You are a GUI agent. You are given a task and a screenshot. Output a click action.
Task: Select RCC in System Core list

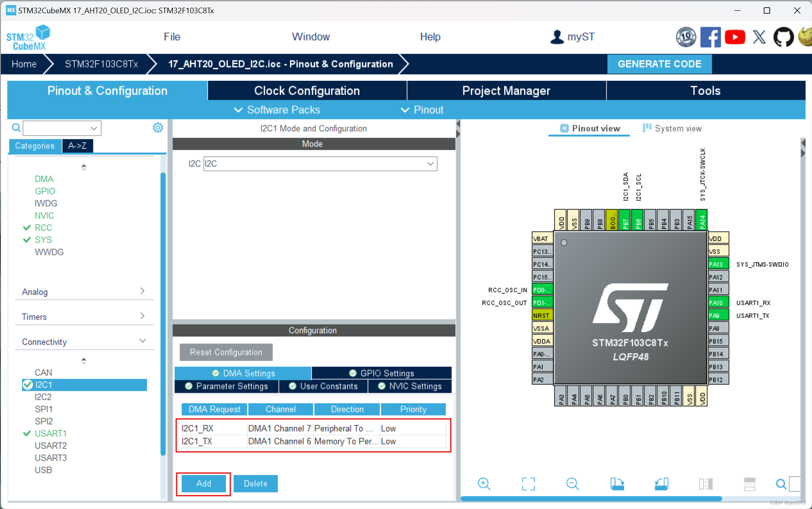(x=43, y=228)
